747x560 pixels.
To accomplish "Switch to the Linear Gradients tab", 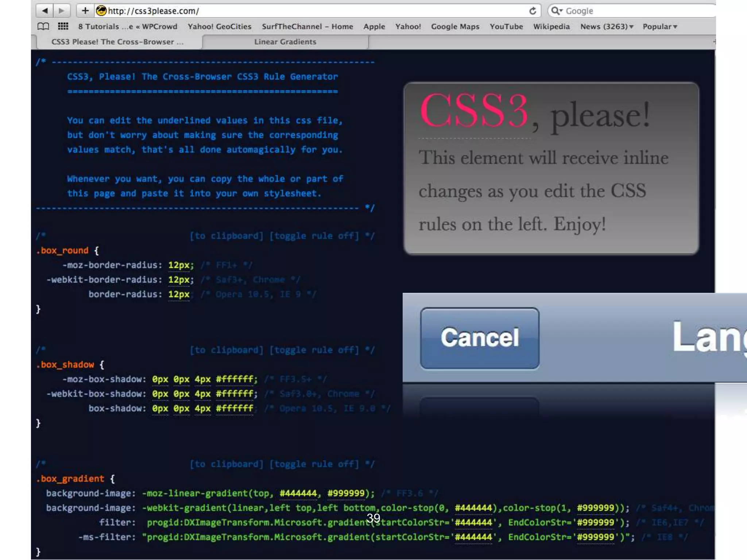I will click(x=285, y=42).
